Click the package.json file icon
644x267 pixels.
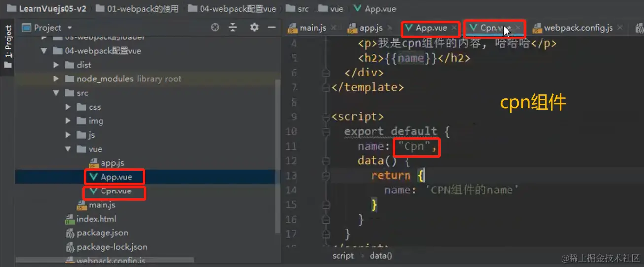pos(69,233)
